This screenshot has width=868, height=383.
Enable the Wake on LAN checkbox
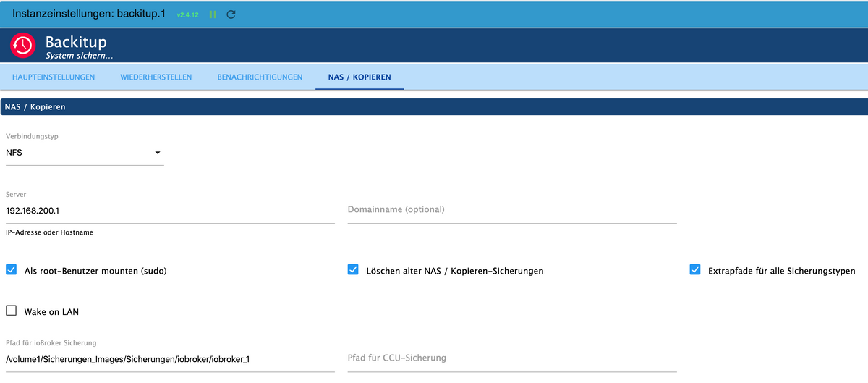pos(12,311)
